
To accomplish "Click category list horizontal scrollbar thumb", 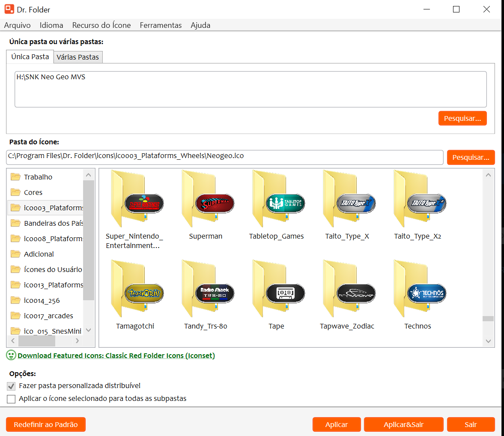I will pos(37,341).
